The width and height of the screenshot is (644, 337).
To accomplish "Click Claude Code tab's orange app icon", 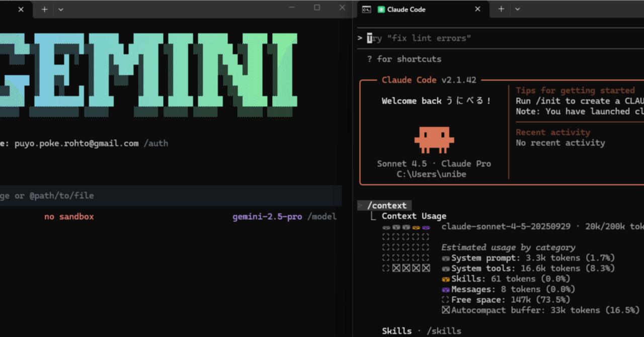I will 381,9.
